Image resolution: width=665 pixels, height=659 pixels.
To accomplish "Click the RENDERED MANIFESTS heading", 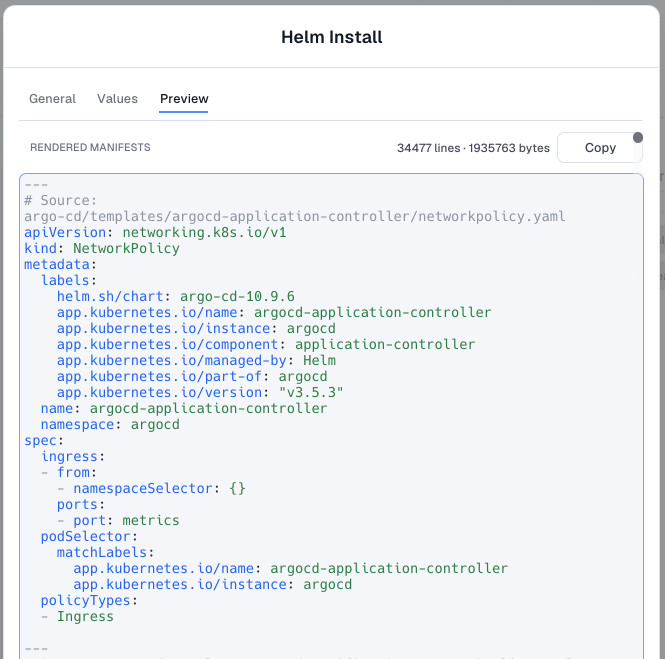I will click(90, 148).
